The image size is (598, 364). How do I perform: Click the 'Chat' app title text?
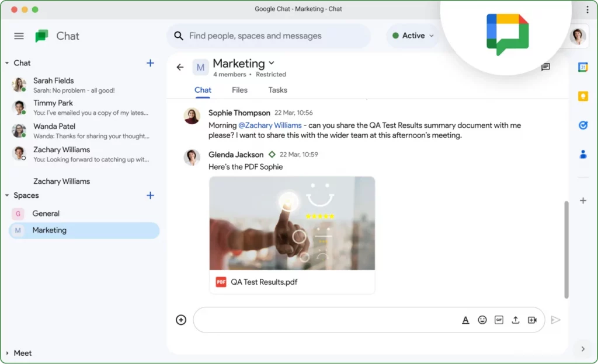tap(68, 36)
